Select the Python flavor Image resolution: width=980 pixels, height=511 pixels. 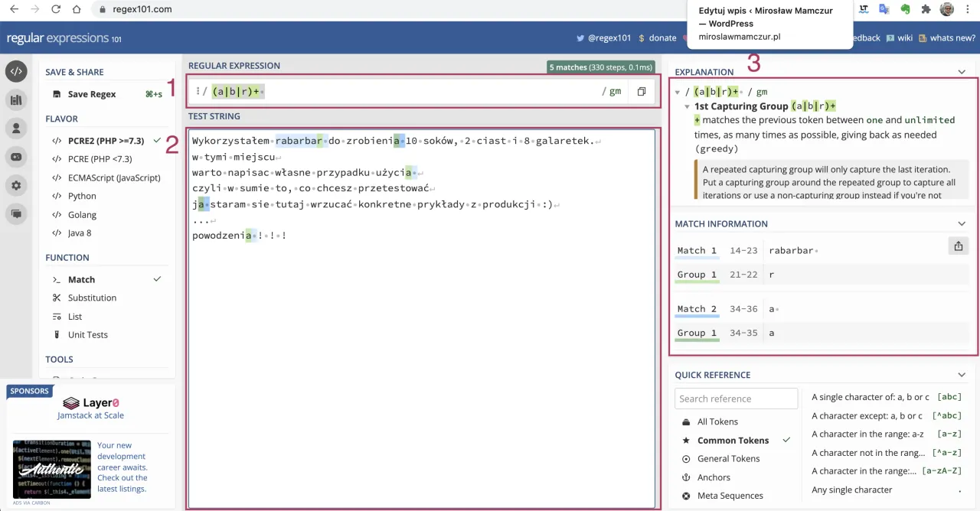point(82,196)
